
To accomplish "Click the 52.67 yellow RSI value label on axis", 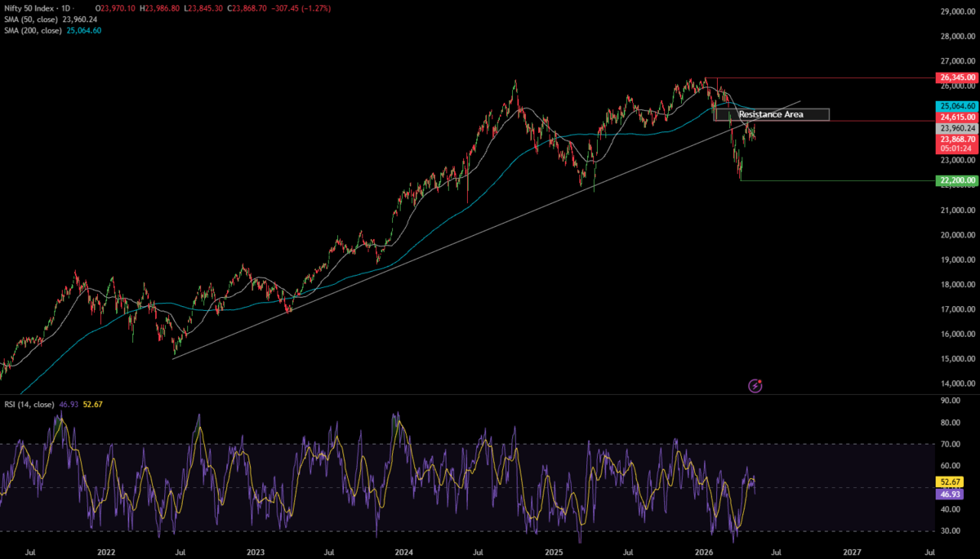I will click(x=949, y=482).
